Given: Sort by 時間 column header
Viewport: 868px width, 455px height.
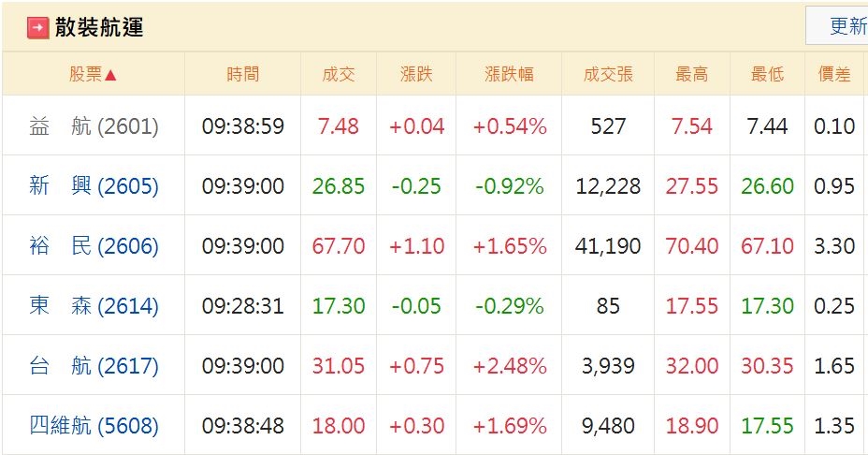Looking at the screenshot, I should click(243, 75).
